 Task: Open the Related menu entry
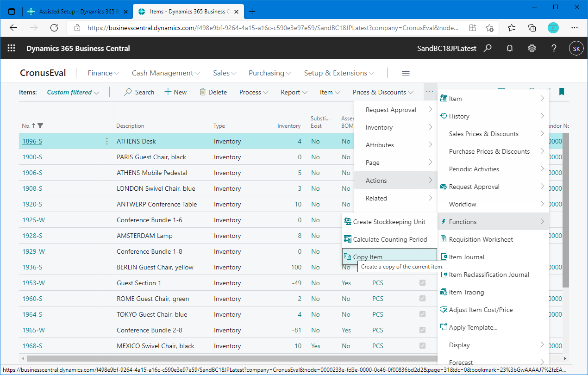(x=376, y=198)
